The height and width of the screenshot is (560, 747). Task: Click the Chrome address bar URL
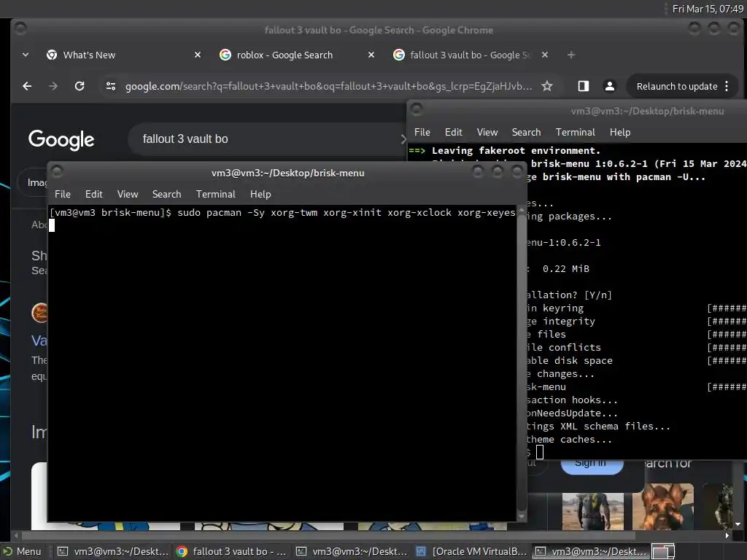coord(329,86)
